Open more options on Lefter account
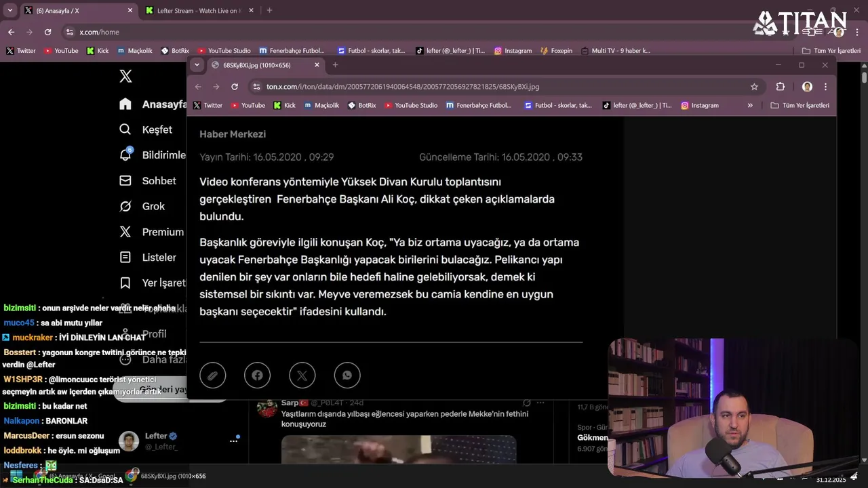The image size is (868, 488). pos(234,441)
